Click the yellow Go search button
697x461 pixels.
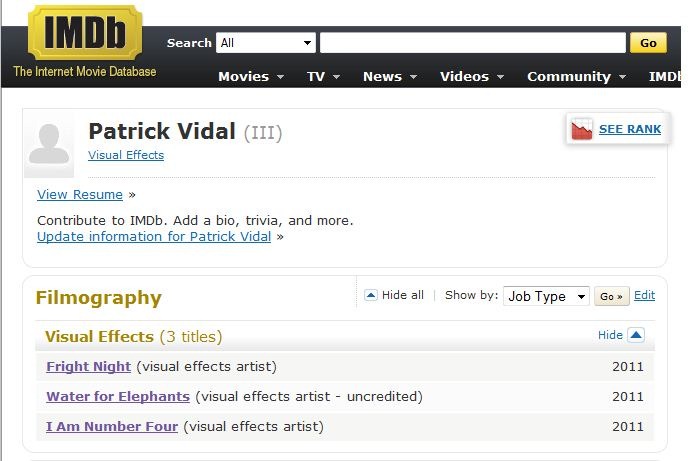(648, 43)
